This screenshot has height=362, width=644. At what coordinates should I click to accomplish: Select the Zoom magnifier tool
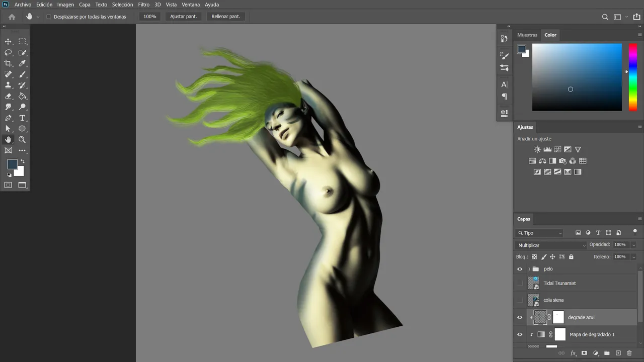22,140
